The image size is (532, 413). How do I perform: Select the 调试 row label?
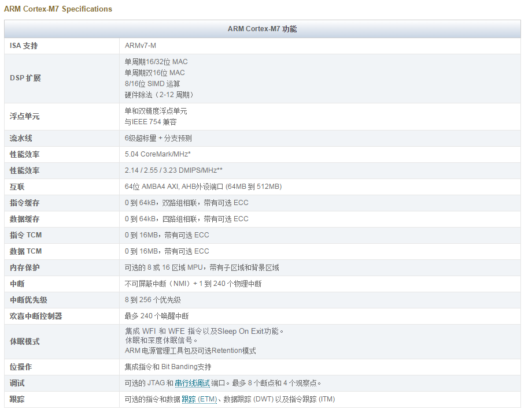point(17,384)
